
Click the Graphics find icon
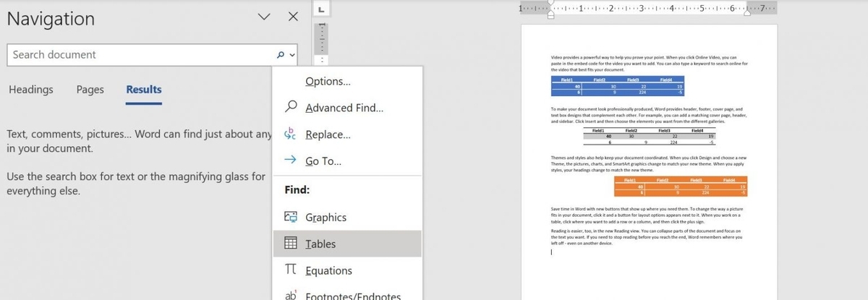coord(290,217)
